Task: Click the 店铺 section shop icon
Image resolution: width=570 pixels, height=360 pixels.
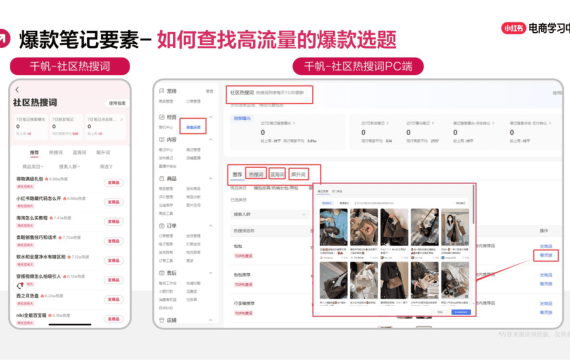Action: click(162, 320)
